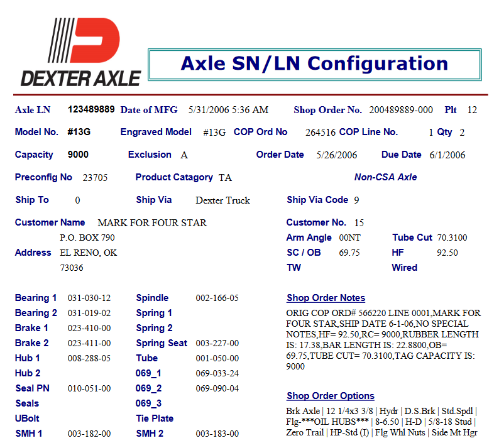This screenshot has width=499, height=448.
Task: Click the Capacity value 9000
Action: [78, 155]
